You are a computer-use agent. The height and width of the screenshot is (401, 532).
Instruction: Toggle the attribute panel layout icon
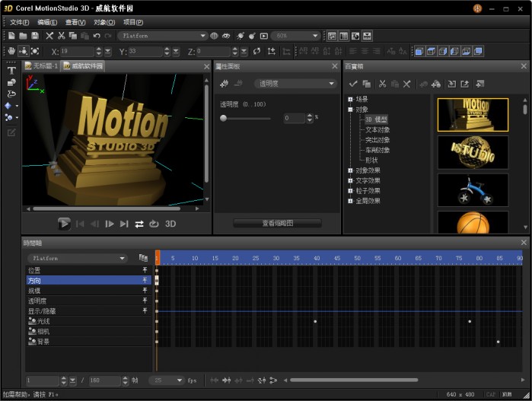tap(332, 36)
